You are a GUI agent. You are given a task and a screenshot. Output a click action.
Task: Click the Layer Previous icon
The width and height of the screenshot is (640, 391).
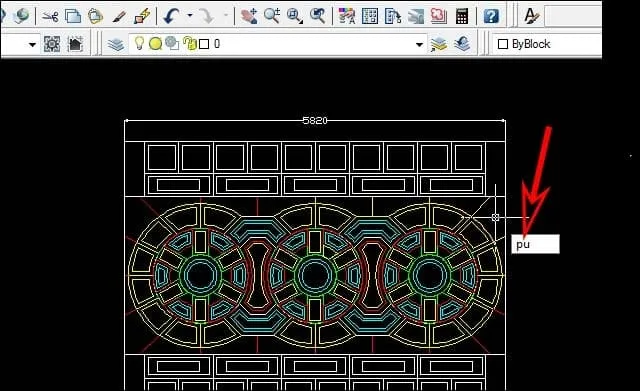tap(462, 44)
